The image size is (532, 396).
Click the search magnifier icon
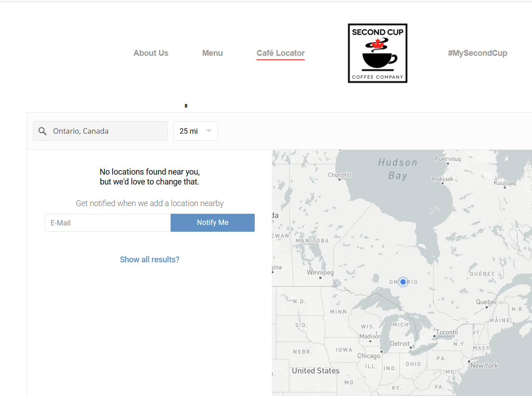pyautogui.click(x=42, y=131)
